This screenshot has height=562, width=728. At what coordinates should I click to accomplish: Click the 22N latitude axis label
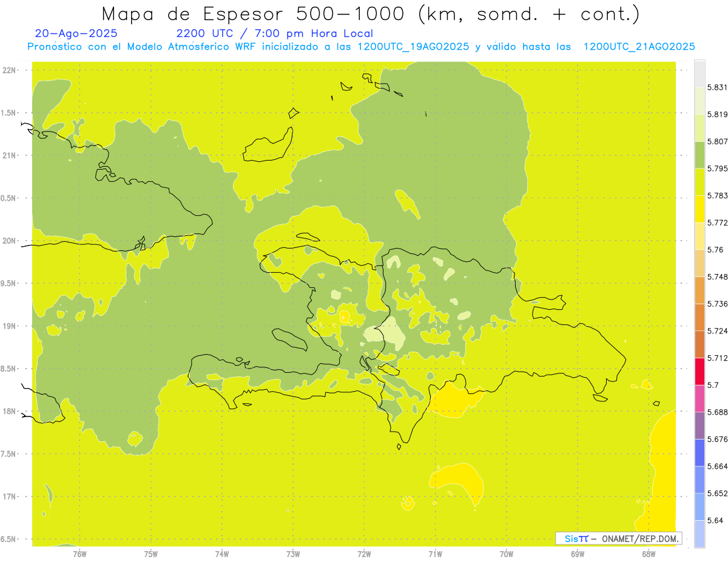point(9,70)
